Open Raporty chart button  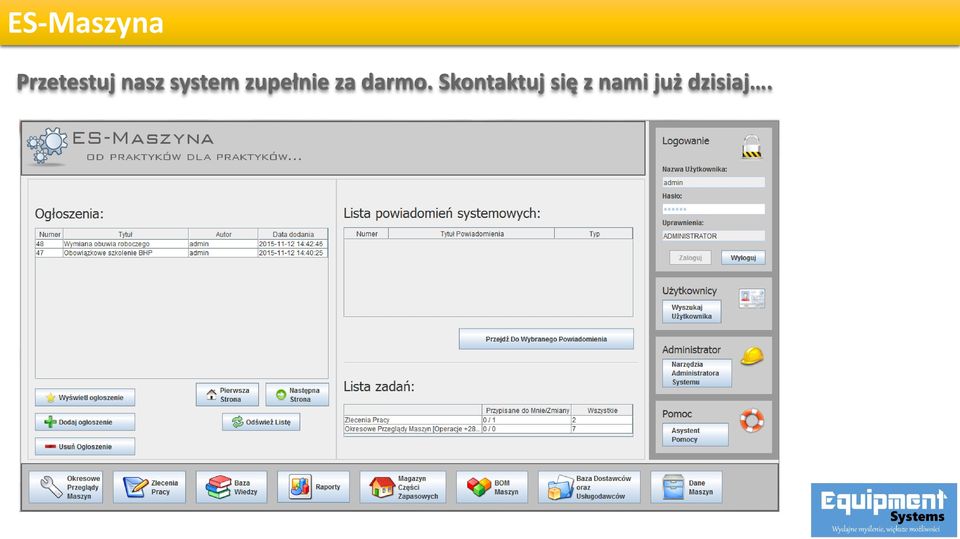(x=313, y=488)
